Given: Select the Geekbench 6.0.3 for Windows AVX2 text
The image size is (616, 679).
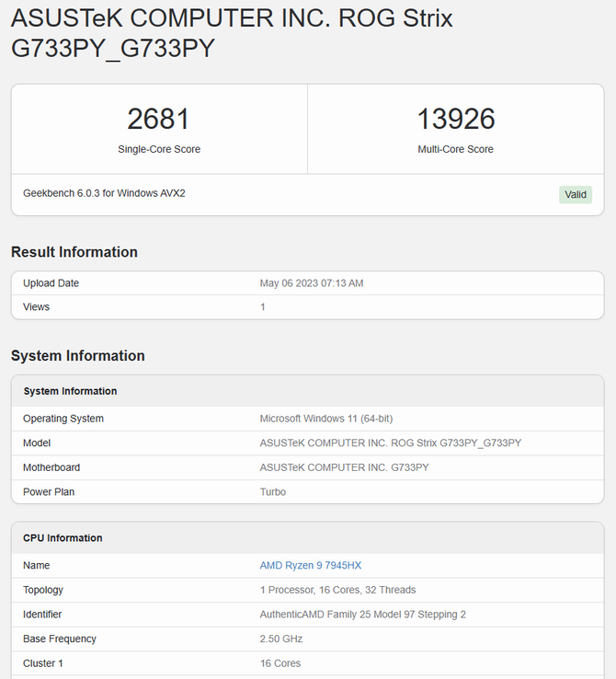Looking at the screenshot, I should click(x=104, y=193).
